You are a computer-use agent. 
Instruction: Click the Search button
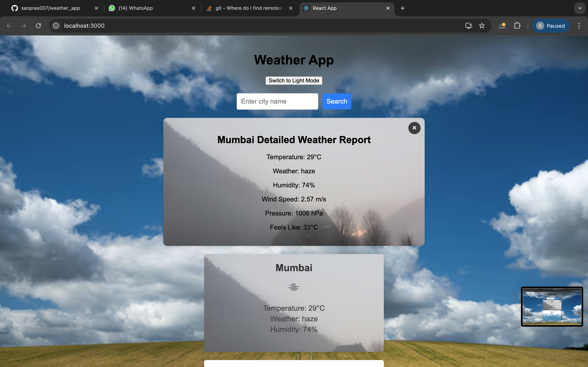click(x=336, y=101)
